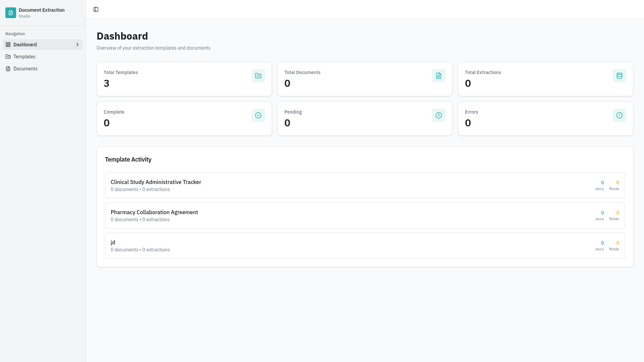Click the Pending card label
644x362 pixels.
pyautogui.click(x=293, y=112)
